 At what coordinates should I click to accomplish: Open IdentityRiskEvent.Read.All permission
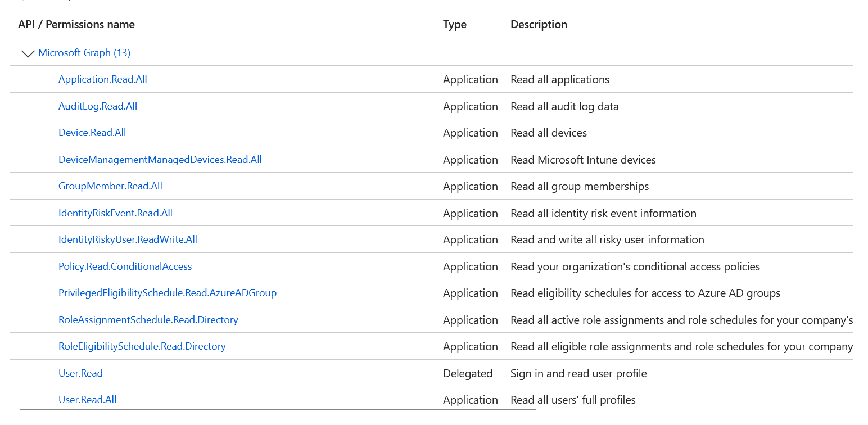(115, 213)
